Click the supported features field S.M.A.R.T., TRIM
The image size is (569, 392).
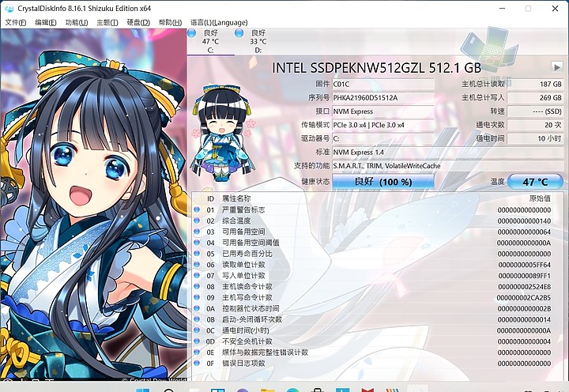pos(448,165)
